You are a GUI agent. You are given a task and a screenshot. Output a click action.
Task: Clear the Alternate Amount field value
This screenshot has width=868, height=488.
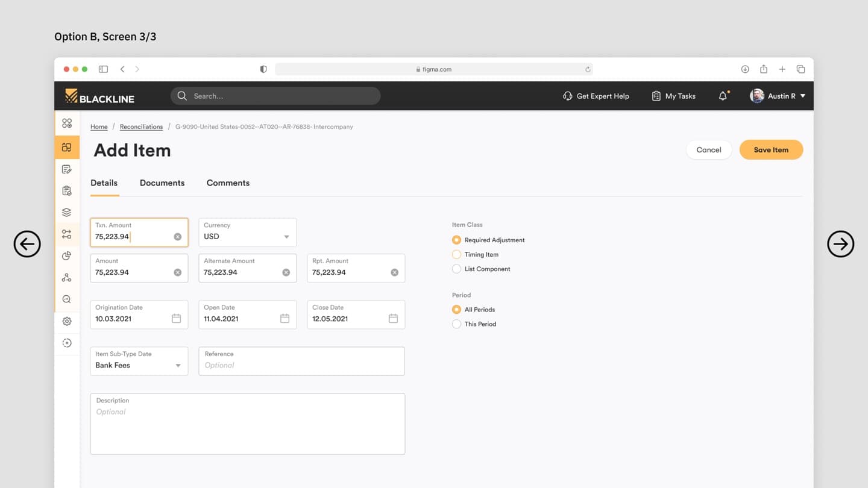tap(286, 272)
